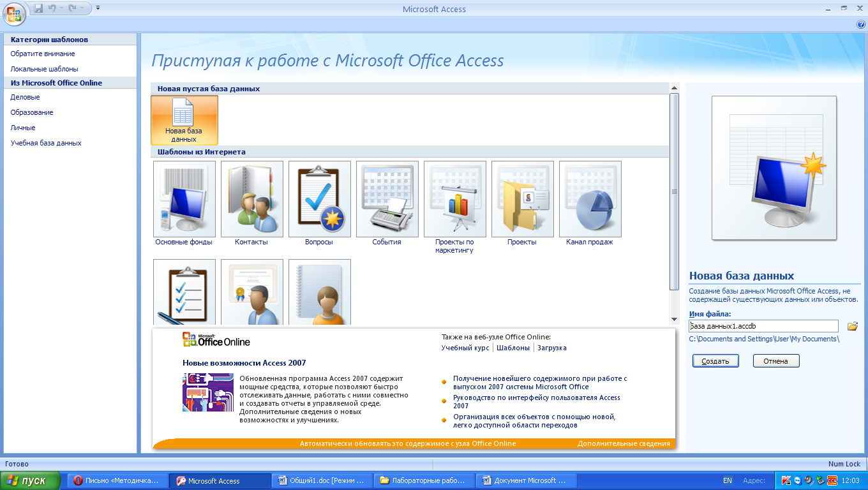Click the 12:03 taskbar clock
Viewport: 868px width, 490px height.
coord(851,480)
